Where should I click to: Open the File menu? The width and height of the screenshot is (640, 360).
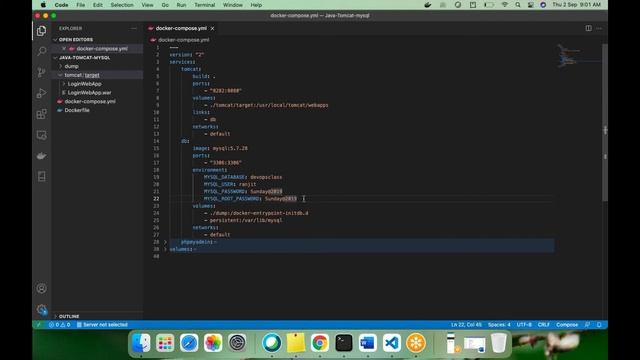point(81,5)
